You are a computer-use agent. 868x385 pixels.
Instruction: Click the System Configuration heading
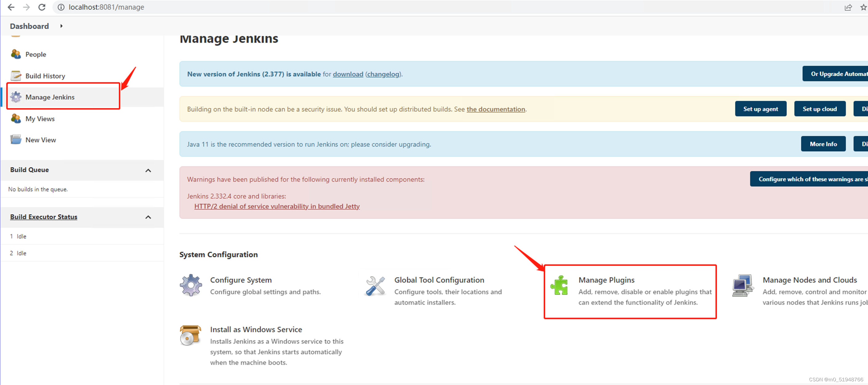218,255
